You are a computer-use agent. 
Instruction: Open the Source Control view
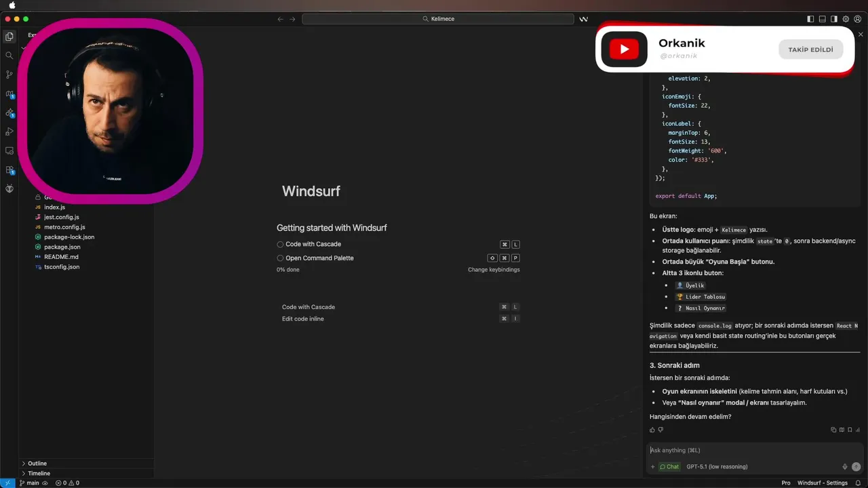tap(9, 75)
